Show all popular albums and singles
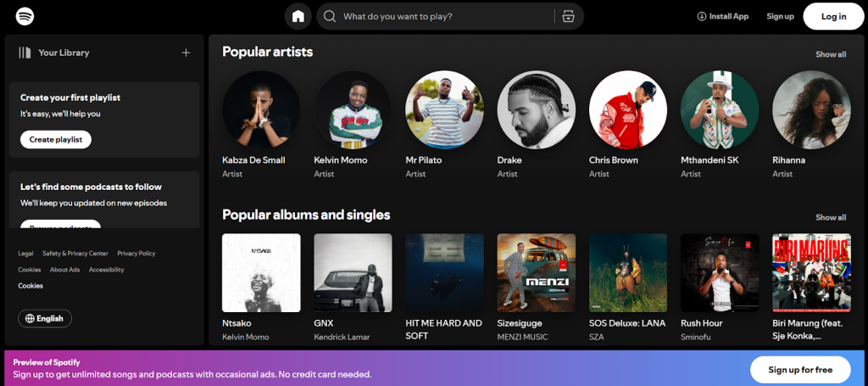The image size is (868, 386). tap(830, 217)
